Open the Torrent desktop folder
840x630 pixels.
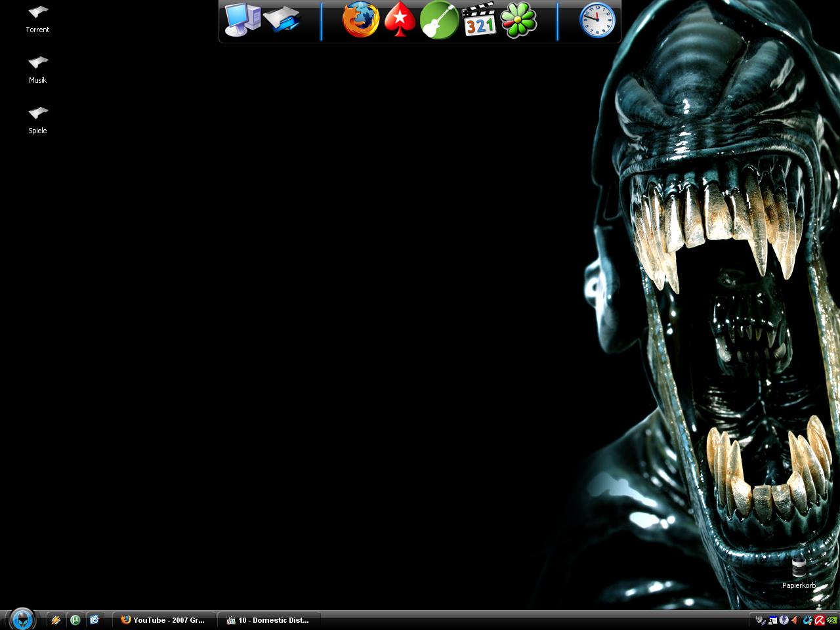(37, 18)
